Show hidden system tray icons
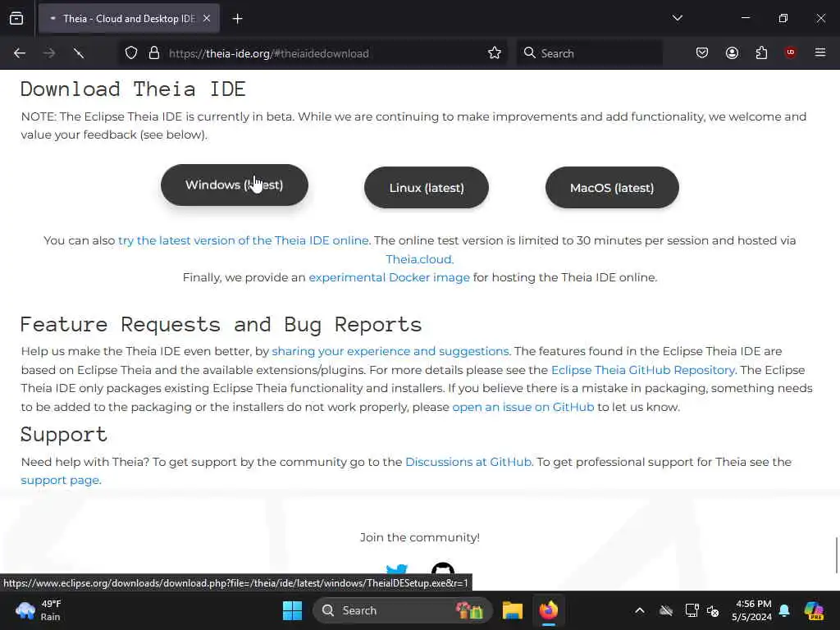This screenshot has height=630, width=840. (640, 610)
